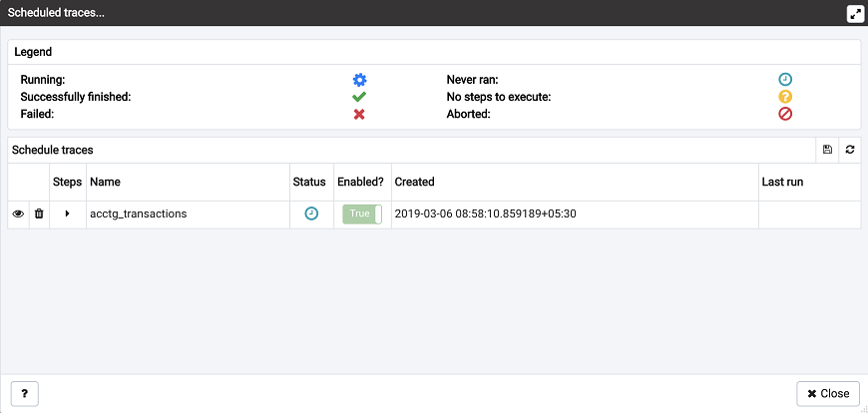Refresh the Schedule traces list
The image size is (868, 413).
pyautogui.click(x=850, y=150)
